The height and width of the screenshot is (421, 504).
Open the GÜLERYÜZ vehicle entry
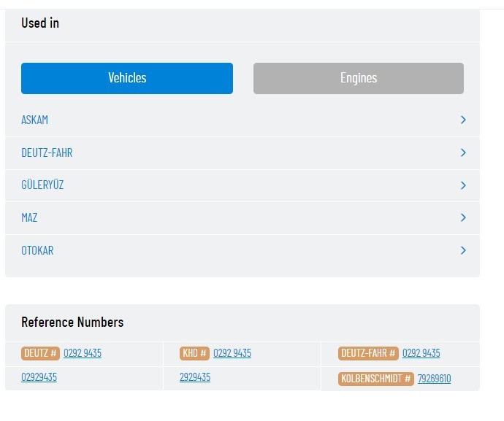point(42,185)
